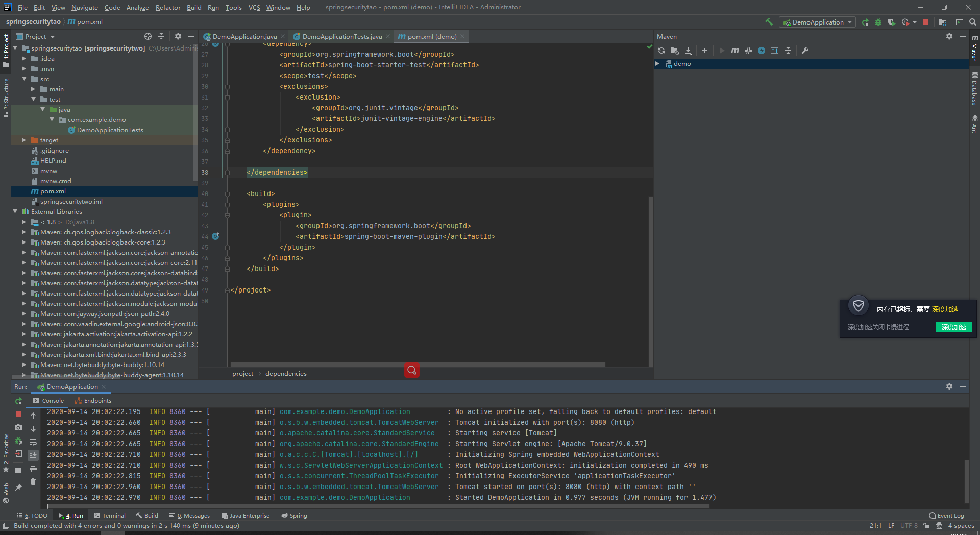980x535 pixels.
Task: Pin the Run tab
Action: 18,488
